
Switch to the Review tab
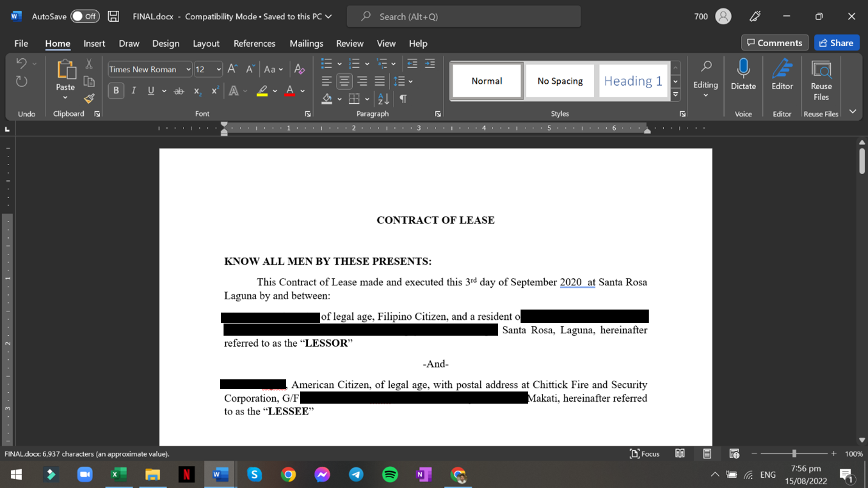point(350,43)
